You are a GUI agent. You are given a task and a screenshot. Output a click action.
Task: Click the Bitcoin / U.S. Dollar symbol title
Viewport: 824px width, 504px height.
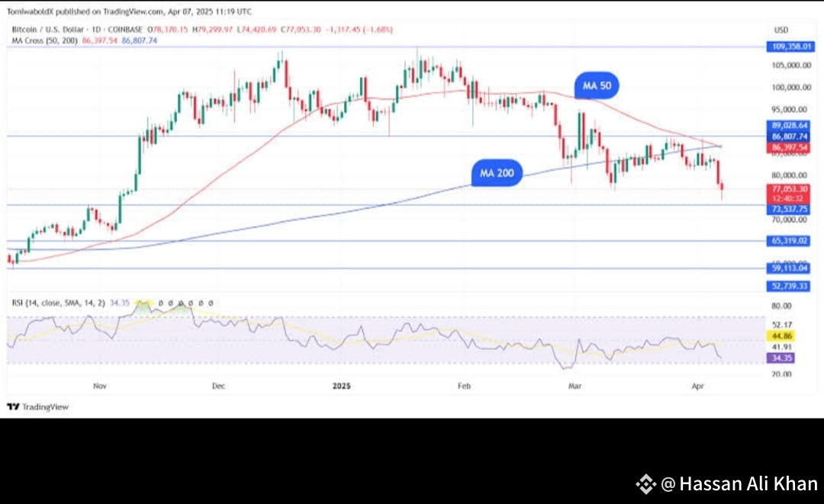pyautogui.click(x=48, y=30)
